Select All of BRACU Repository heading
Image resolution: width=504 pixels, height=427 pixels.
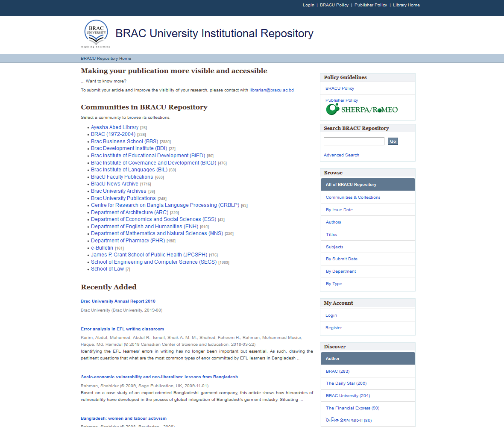pyautogui.click(x=368, y=185)
